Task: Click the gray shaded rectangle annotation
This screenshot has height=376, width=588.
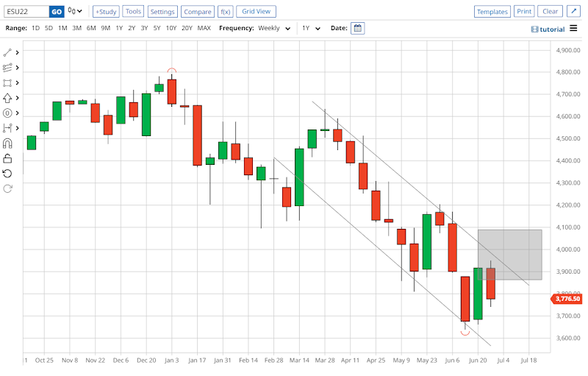Action: 509,255
